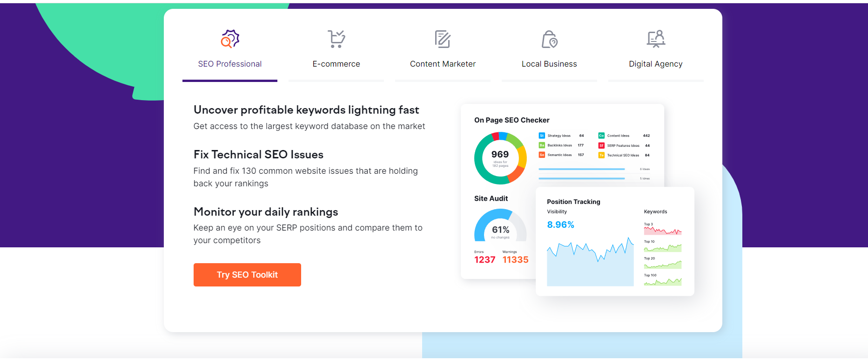Click the 969 ideas donut chart
This screenshot has width=868, height=361.
[x=500, y=158]
